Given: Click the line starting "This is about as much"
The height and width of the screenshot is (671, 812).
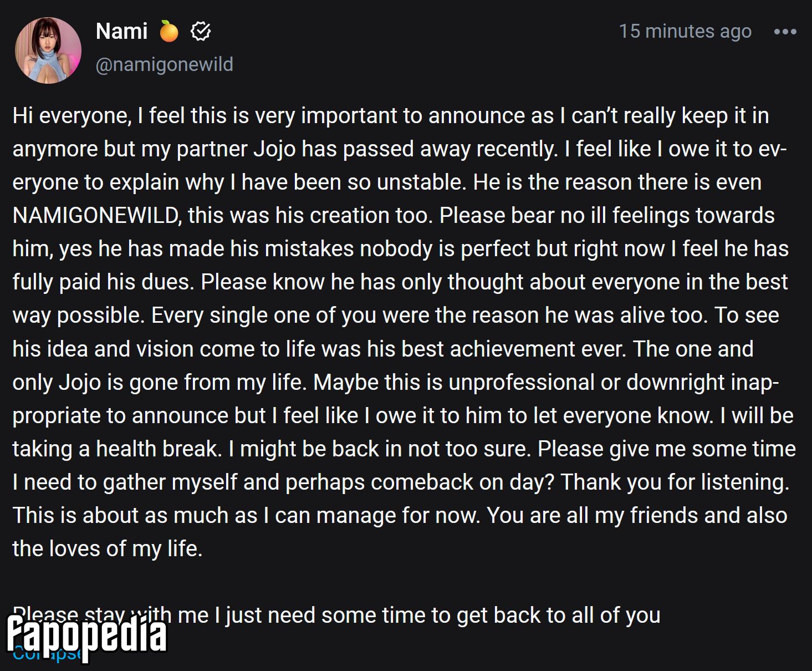Looking at the screenshot, I should (x=400, y=515).
